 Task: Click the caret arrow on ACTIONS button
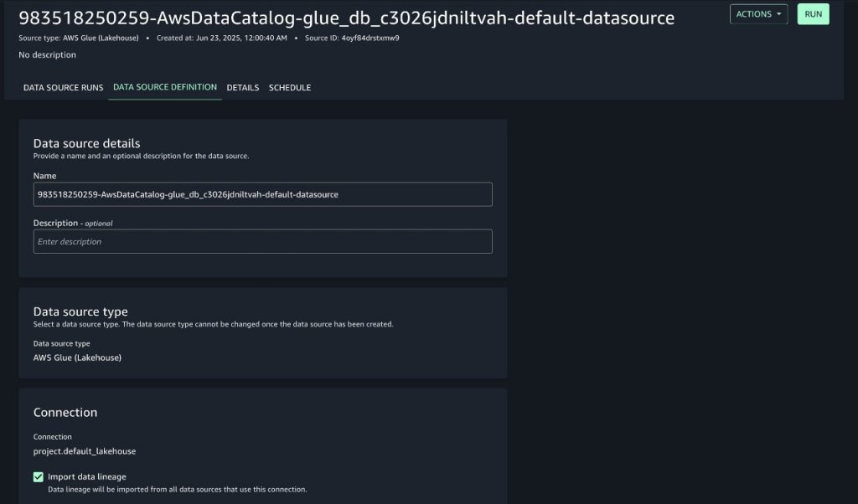coord(778,14)
